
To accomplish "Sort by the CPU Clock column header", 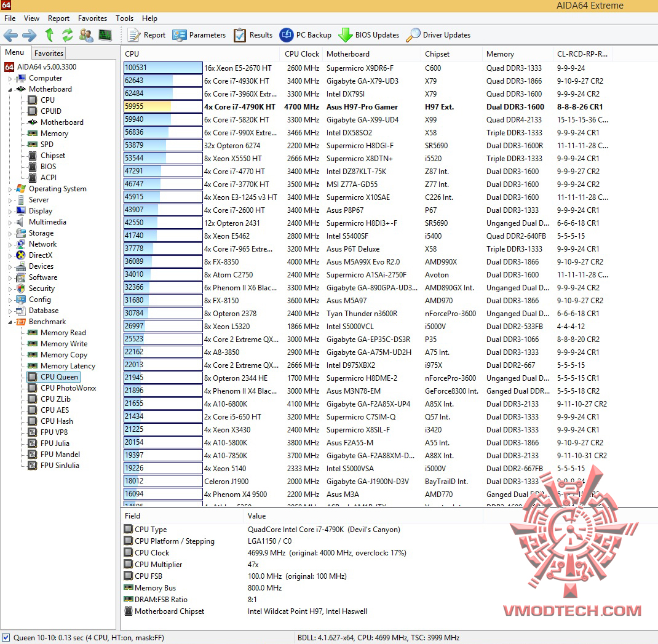I will (302, 54).
